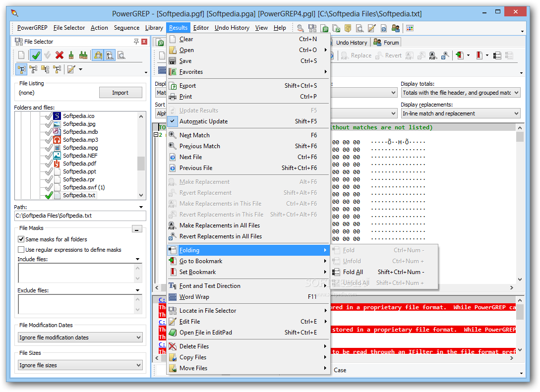
Task: Click the pencil edit icon in File Selector toolbar
Action: (x=71, y=69)
